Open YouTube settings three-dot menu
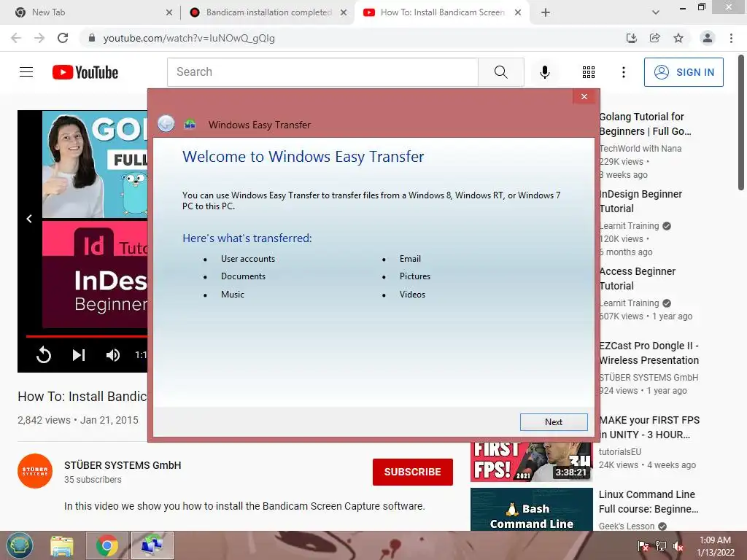This screenshot has height=560, width=747. click(623, 72)
